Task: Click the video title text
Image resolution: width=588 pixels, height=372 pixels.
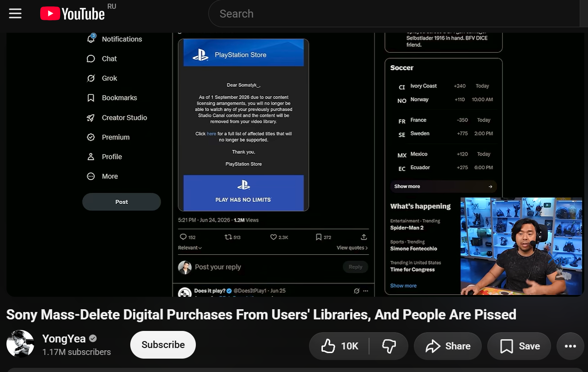Action: pos(261,315)
